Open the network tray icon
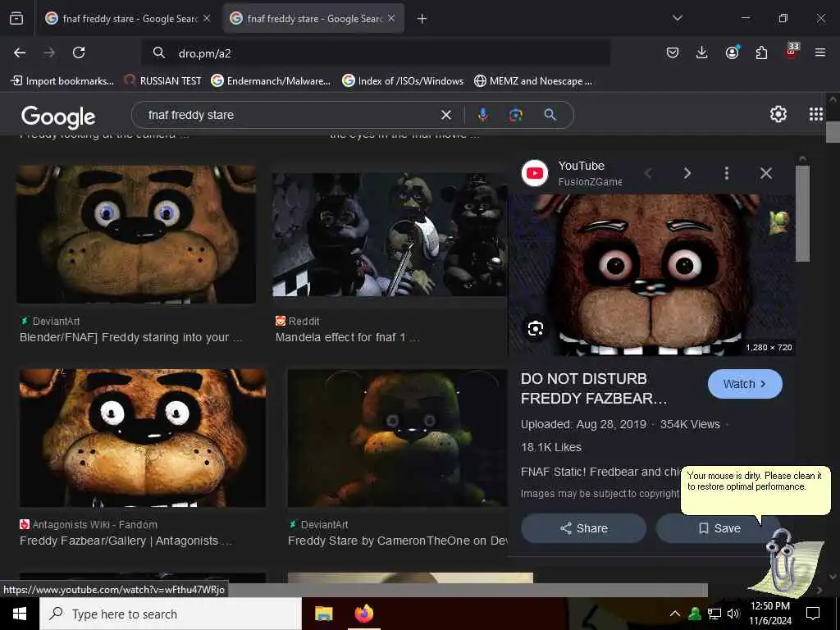 pyautogui.click(x=714, y=614)
